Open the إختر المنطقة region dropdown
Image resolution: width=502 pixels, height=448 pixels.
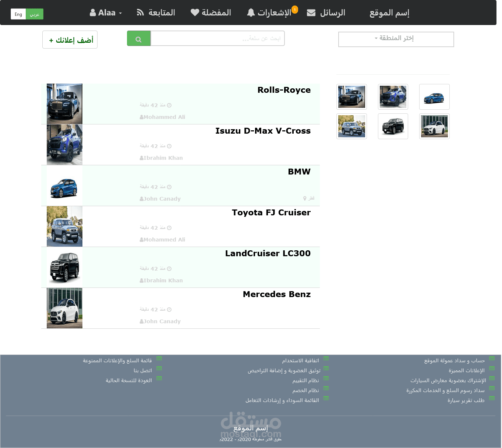pyautogui.click(x=396, y=39)
